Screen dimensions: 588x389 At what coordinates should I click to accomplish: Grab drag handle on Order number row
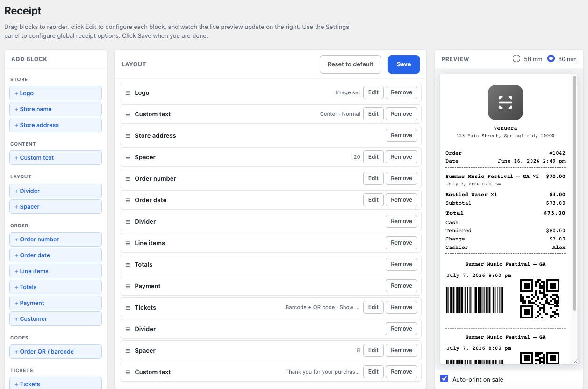click(x=128, y=179)
